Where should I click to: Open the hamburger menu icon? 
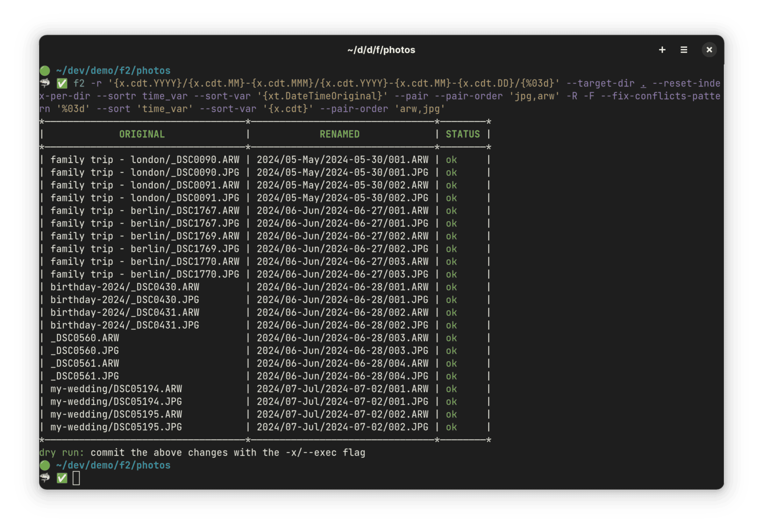(684, 50)
